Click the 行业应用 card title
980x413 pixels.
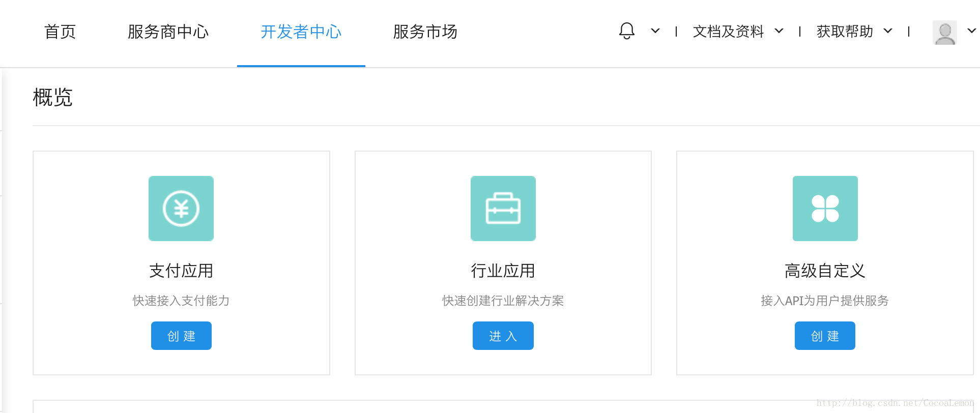pyautogui.click(x=503, y=271)
